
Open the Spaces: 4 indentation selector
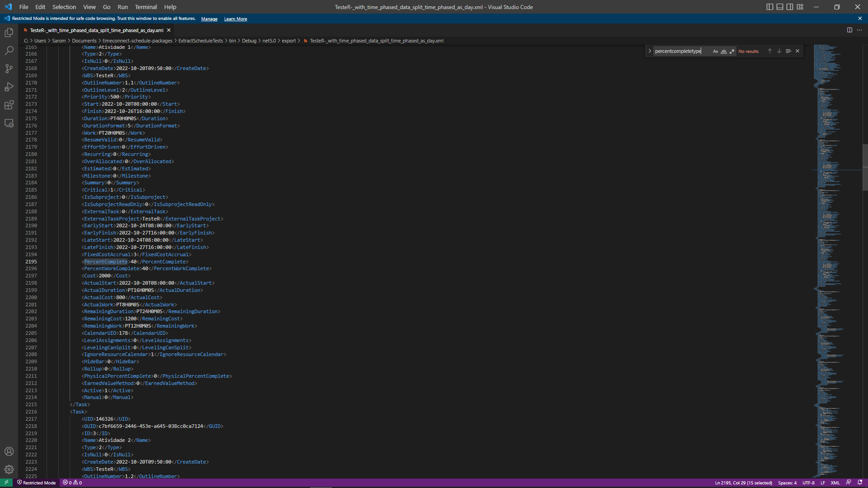(x=787, y=483)
